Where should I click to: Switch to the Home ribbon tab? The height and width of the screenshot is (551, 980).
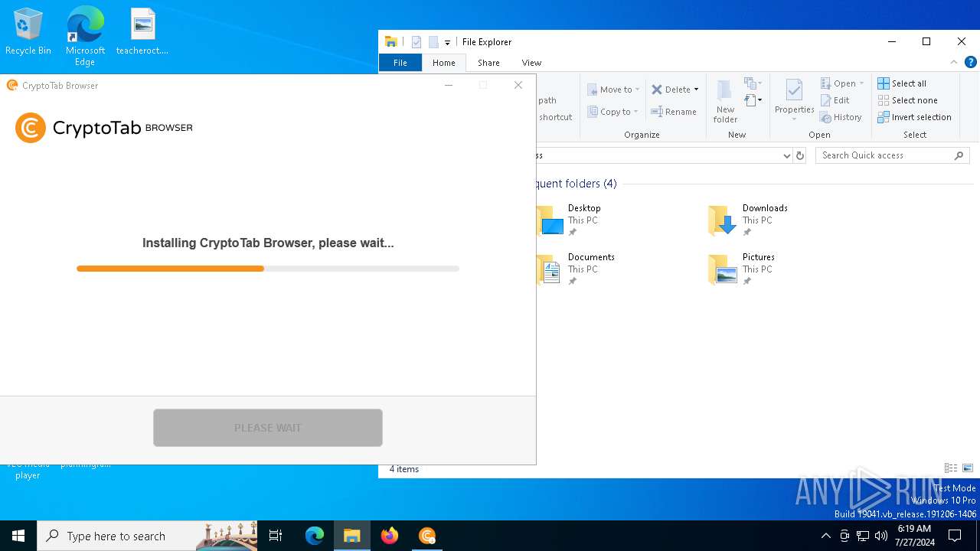point(444,63)
